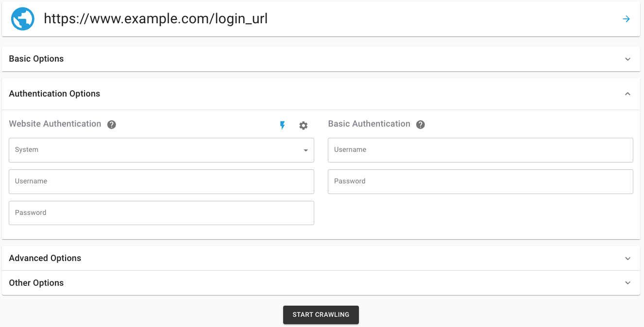Click the blue arrow next to URL
Viewport: 644px width, 327px height.
click(x=627, y=19)
